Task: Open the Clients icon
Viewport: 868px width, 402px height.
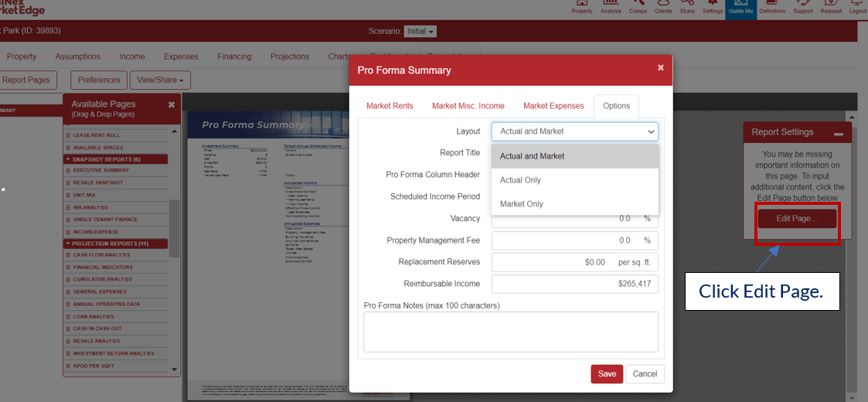Action: pyautogui.click(x=663, y=7)
